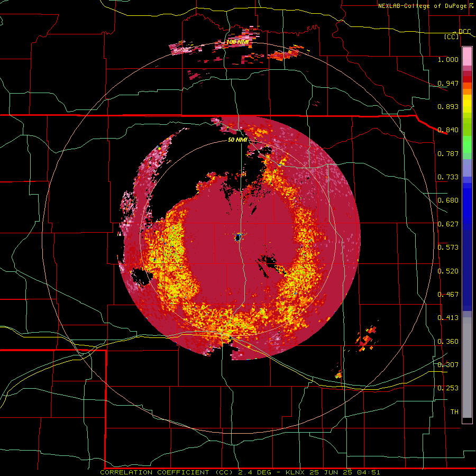
Task: Click the 0.733 color scale label
Action: pos(448,177)
